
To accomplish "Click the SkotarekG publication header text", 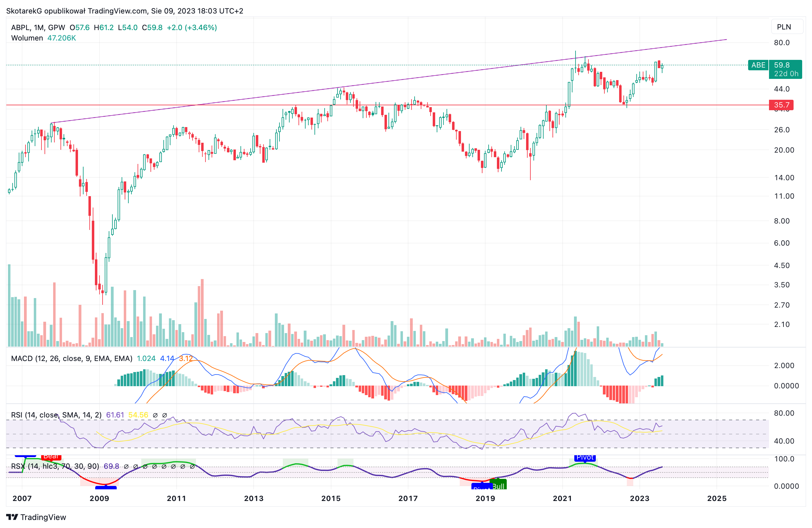I will tap(125, 11).
